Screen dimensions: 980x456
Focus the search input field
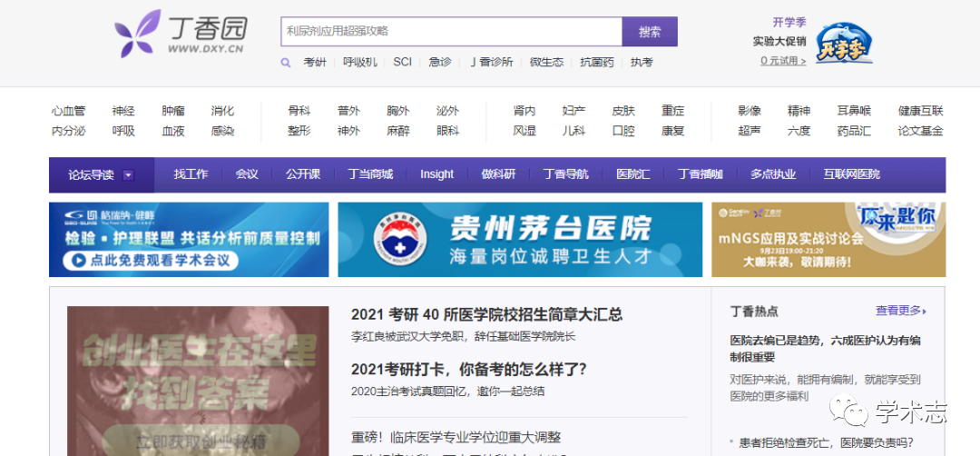pos(451,31)
